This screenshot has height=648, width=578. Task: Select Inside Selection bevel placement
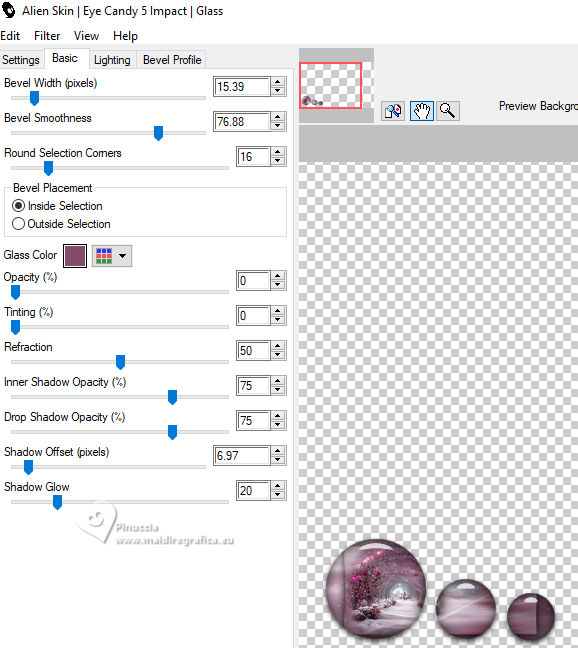(18, 206)
